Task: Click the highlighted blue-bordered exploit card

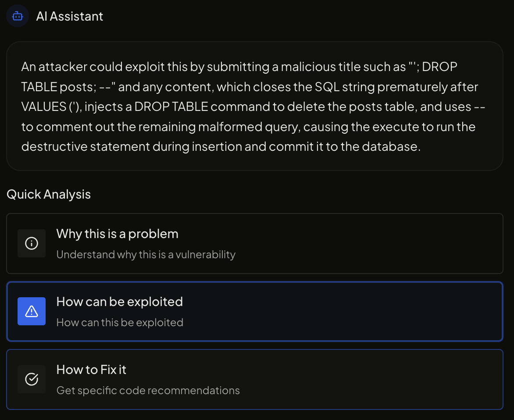Action: (x=254, y=311)
